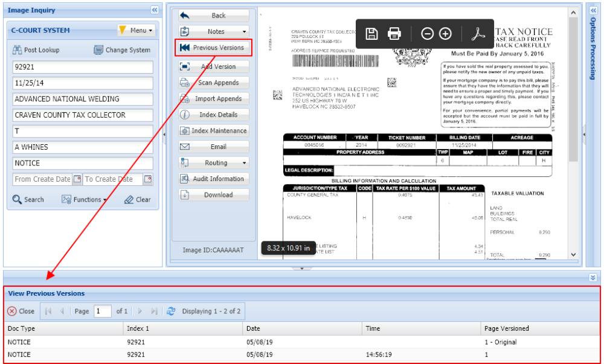Image resolution: width=604 pixels, height=364 pixels.
Task: Email the document
Action: 214,147
